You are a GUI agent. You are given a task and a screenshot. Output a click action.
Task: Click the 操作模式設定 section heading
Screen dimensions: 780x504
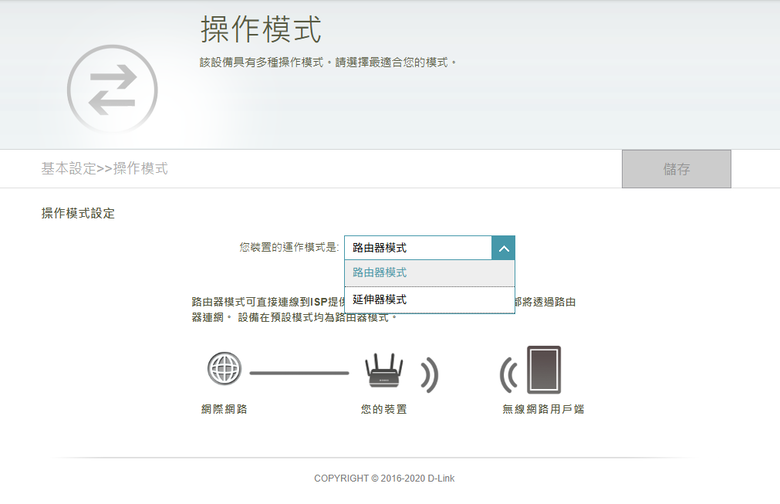(78, 213)
